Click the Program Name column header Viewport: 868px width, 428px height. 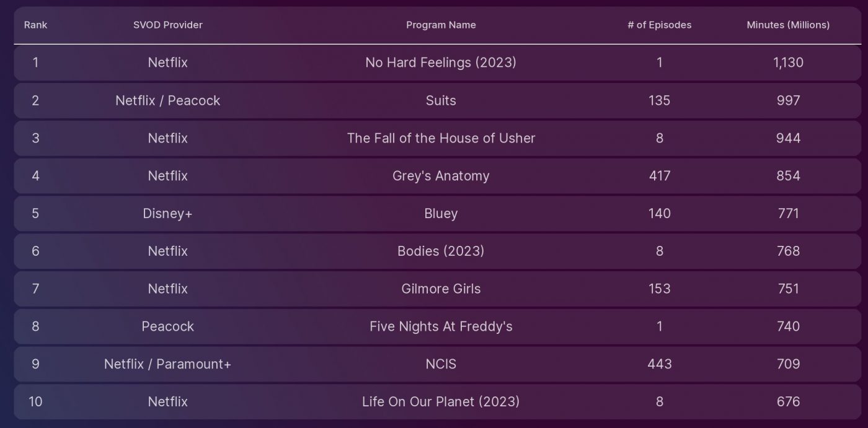point(441,25)
